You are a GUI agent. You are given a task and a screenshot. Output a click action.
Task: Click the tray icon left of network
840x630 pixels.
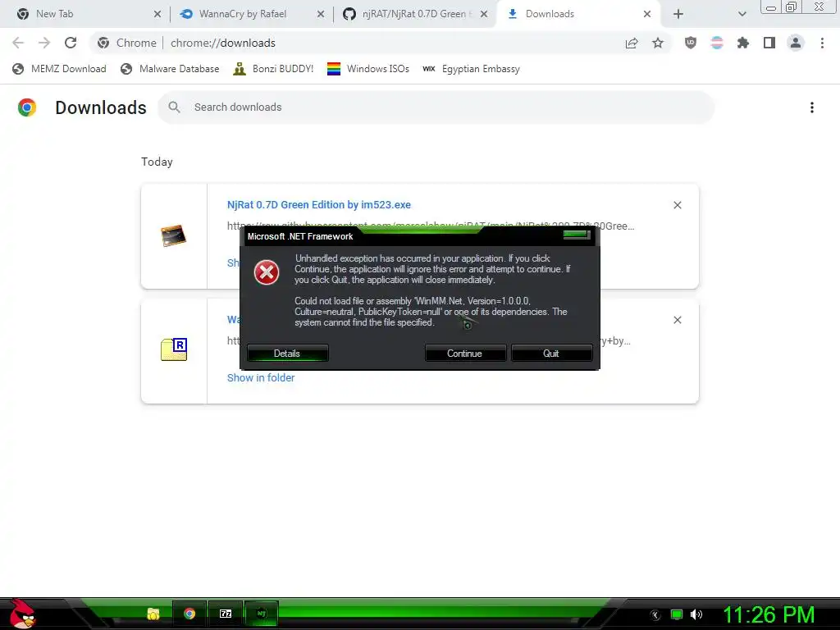coord(655,615)
